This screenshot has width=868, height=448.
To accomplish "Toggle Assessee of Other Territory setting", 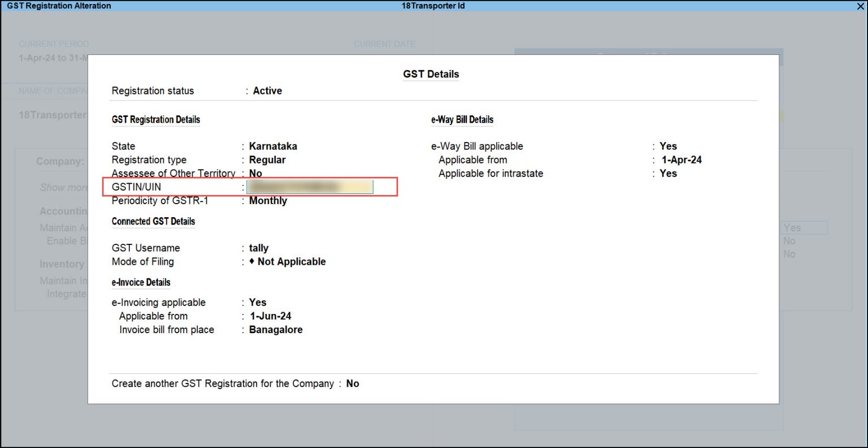I will [255, 173].
